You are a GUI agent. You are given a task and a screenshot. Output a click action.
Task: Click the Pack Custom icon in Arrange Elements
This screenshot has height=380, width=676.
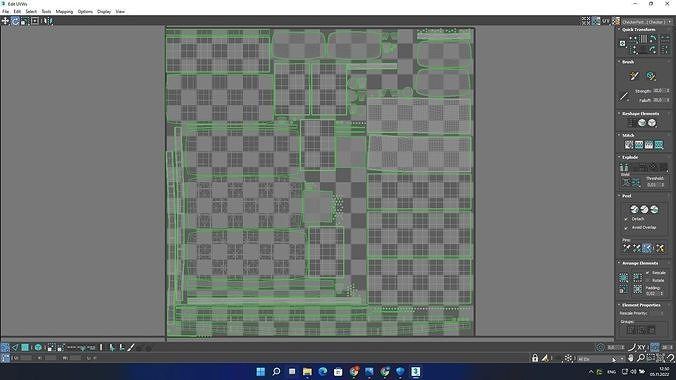pos(623,277)
